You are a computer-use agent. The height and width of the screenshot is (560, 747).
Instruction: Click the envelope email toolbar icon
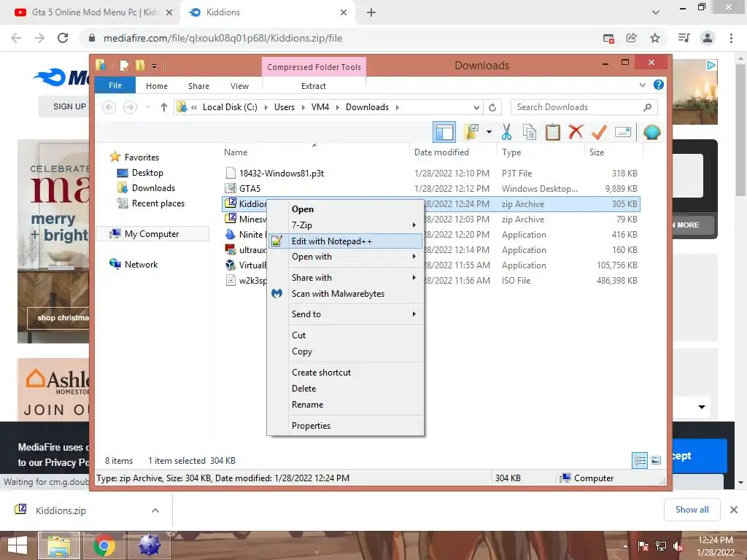coord(623,132)
